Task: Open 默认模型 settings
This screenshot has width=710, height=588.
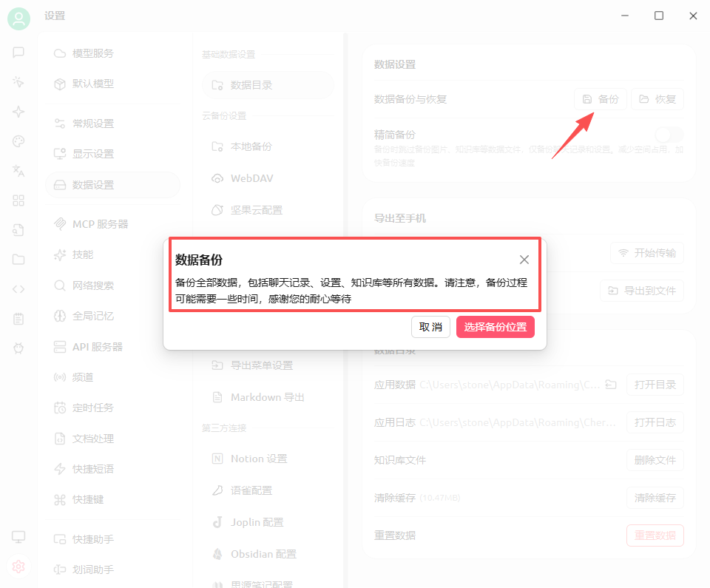Action: [x=113, y=84]
